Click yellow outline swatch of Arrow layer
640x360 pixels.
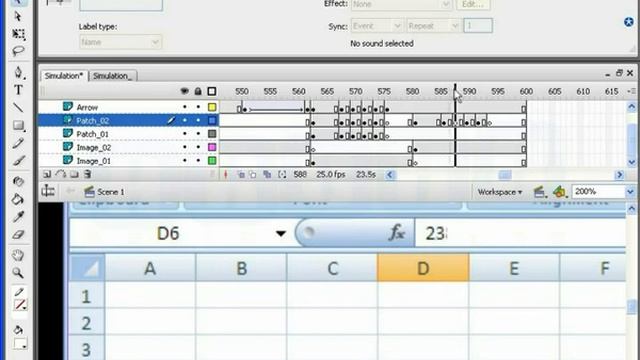click(212, 107)
